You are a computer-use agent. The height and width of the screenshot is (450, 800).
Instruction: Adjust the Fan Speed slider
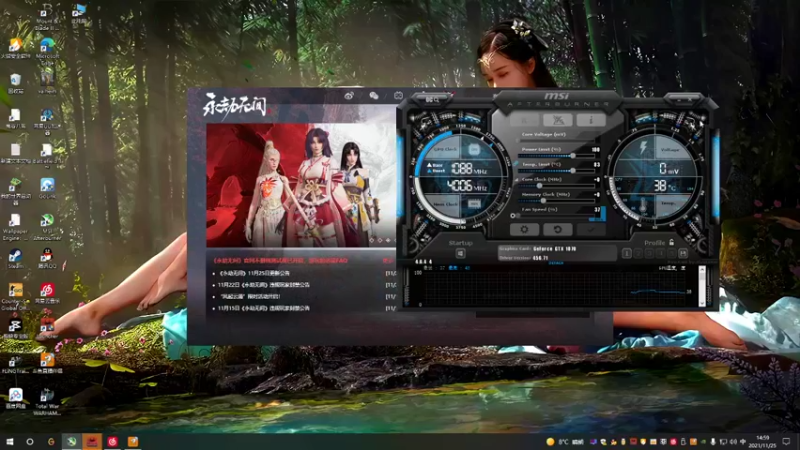pyautogui.click(x=555, y=216)
